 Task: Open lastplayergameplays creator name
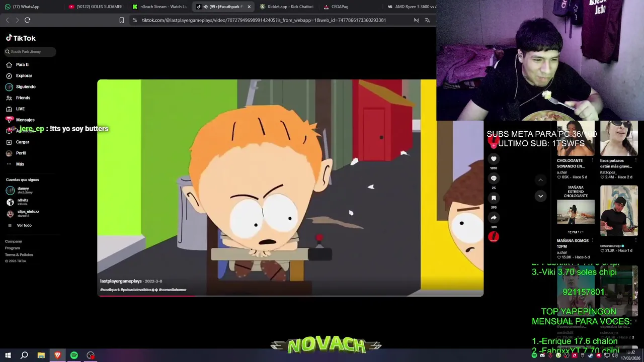[x=121, y=281]
